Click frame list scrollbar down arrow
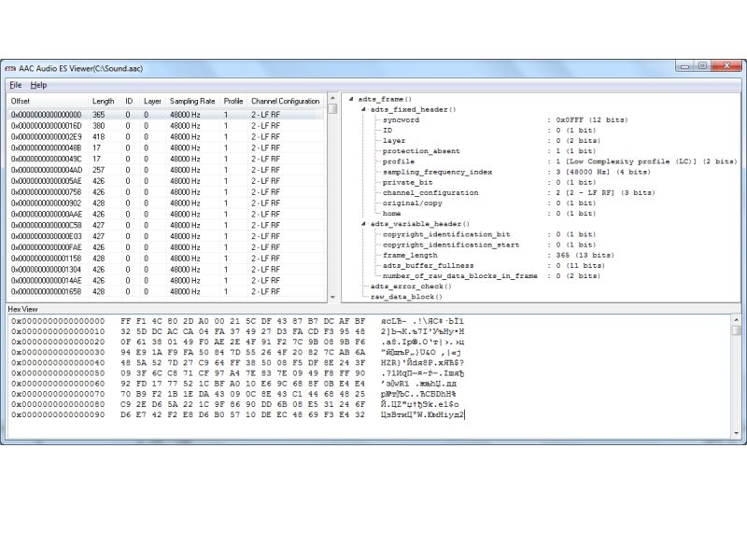 (332, 297)
